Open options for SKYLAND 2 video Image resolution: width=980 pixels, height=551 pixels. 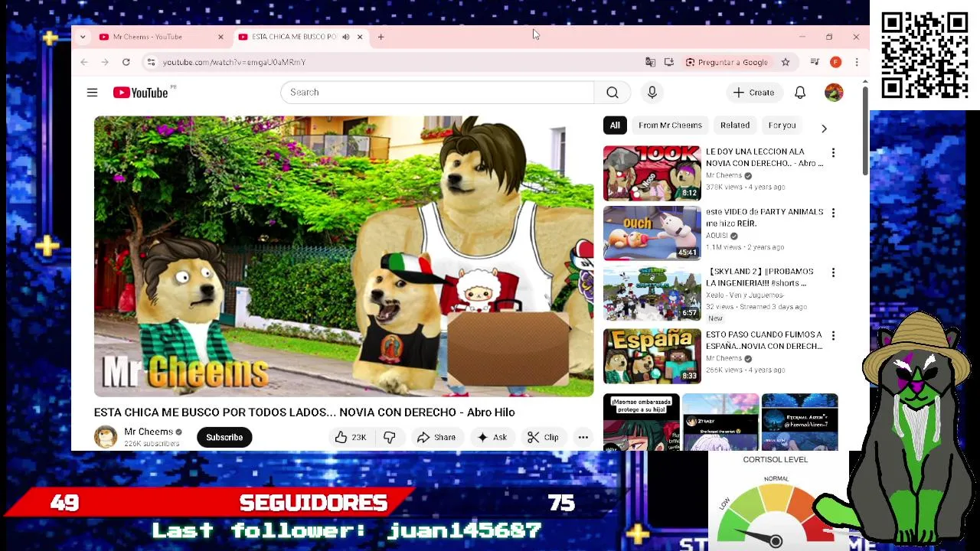point(833,272)
